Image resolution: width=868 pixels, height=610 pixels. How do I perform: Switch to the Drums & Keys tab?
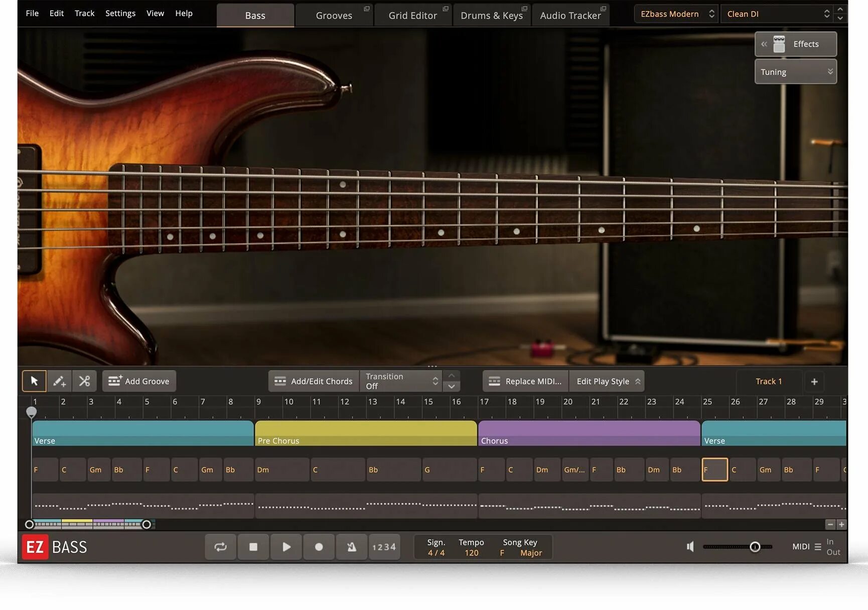[491, 15]
